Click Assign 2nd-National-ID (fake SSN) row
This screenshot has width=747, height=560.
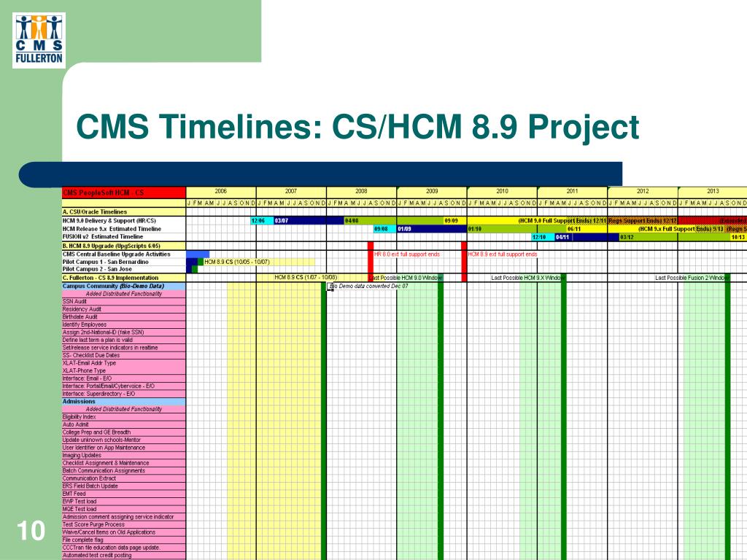point(124,332)
